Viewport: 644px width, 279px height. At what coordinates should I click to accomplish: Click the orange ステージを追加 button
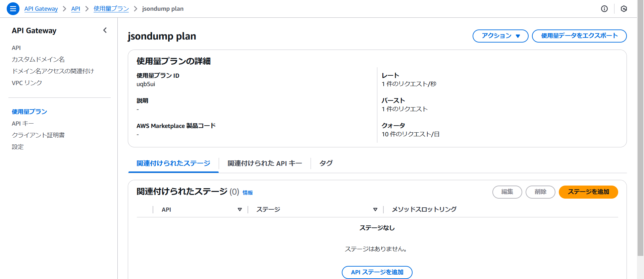pos(588,192)
